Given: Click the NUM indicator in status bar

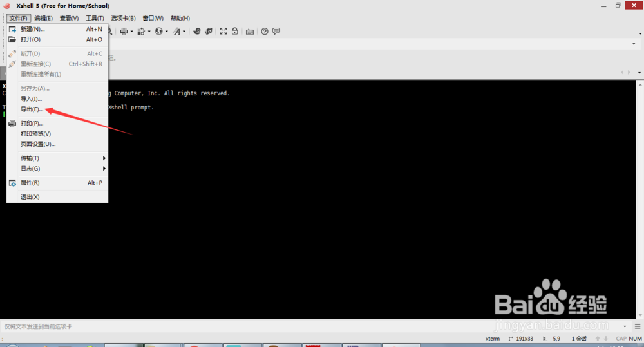Looking at the screenshot, I should pyautogui.click(x=635, y=339).
